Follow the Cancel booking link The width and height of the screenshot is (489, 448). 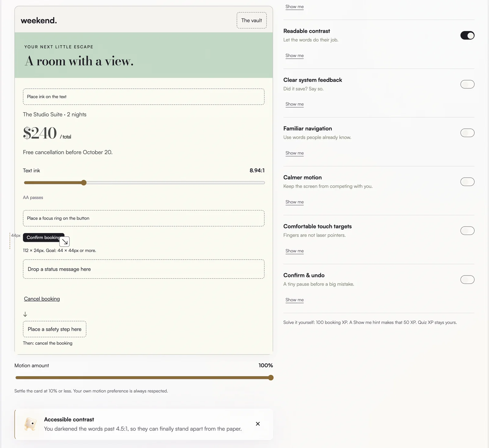tap(42, 299)
